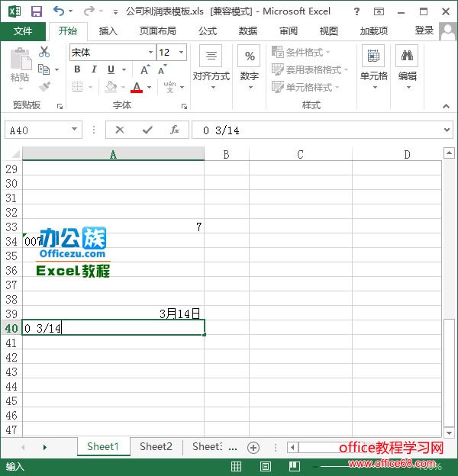This screenshot has height=476, width=458.
Task: Switch to the 插入 tab
Action: tap(108, 31)
